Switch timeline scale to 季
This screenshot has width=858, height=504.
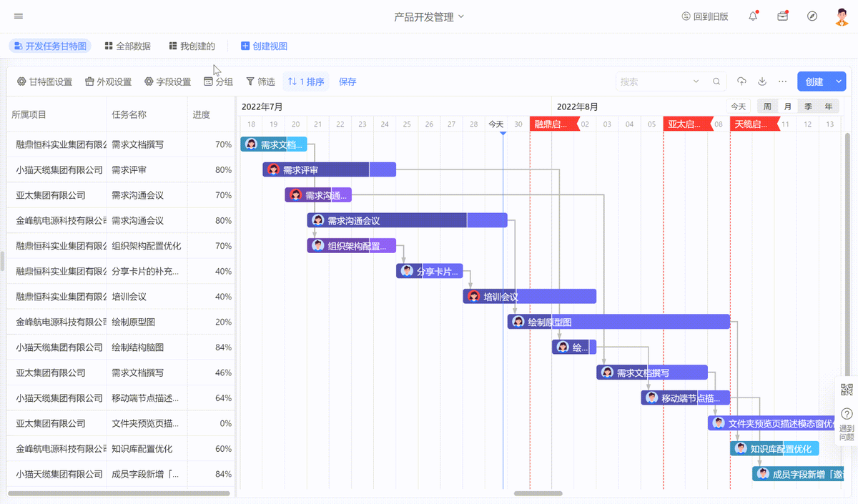tap(808, 107)
